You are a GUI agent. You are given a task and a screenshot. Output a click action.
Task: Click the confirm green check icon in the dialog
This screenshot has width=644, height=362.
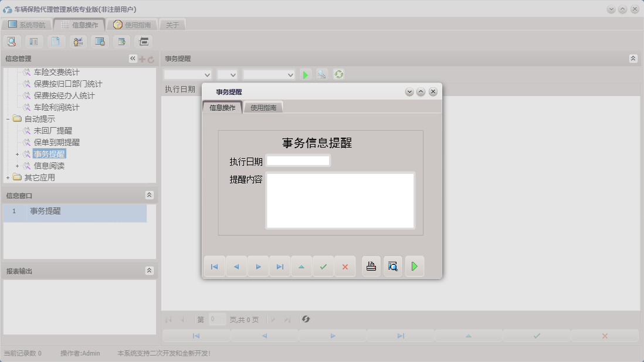(x=323, y=266)
